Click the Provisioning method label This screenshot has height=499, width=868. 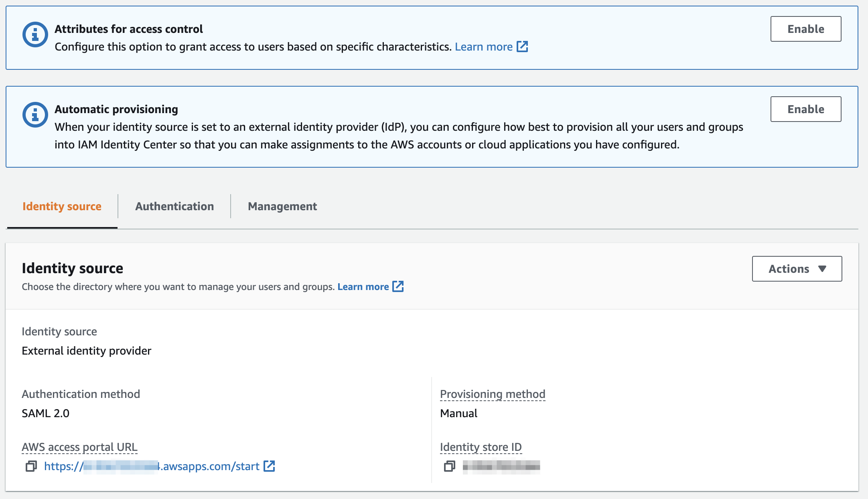[x=493, y=394]
